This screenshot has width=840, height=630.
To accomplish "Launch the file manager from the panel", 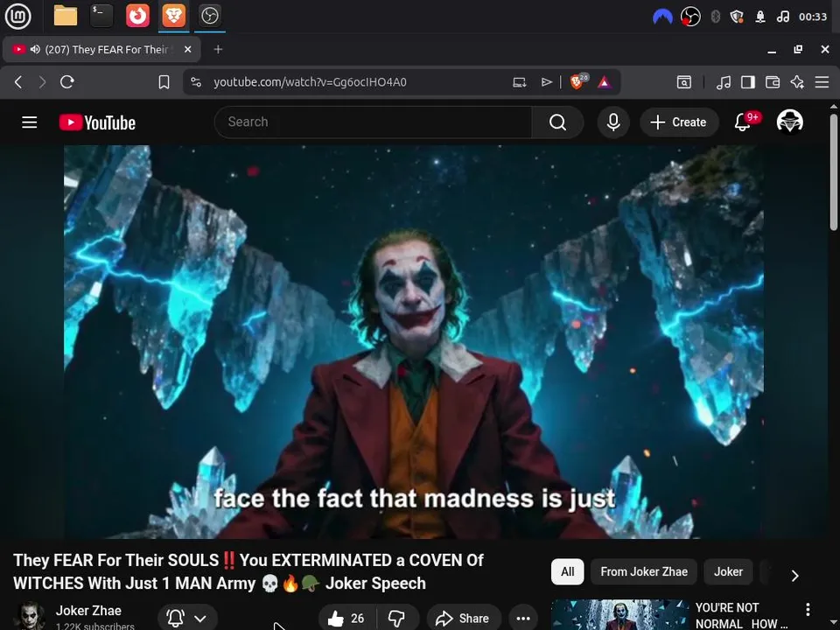I will point(66,16).
